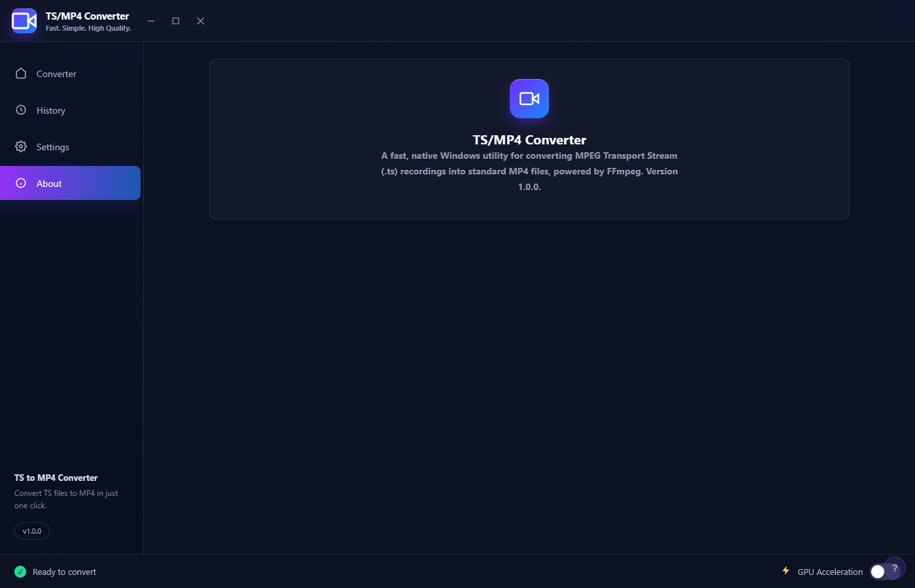Open the Converter page in the sidebar
The image size is (915, 588).
point(71,74)
